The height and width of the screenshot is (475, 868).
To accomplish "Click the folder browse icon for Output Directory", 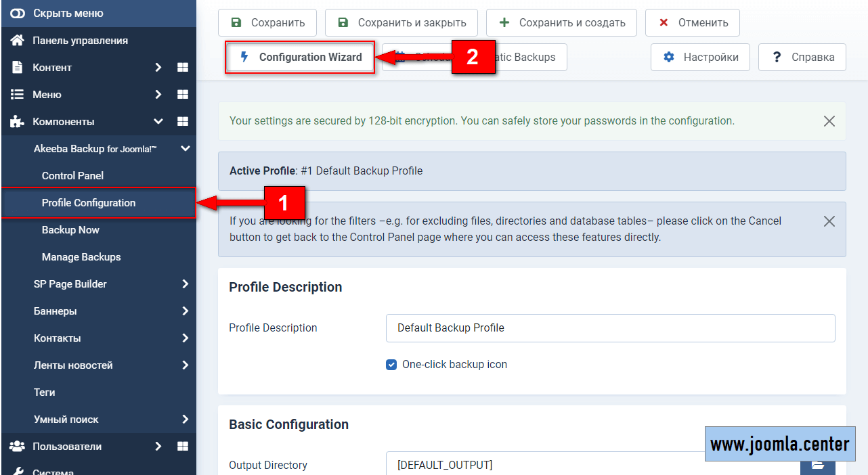I will click(x=817, y=466).
